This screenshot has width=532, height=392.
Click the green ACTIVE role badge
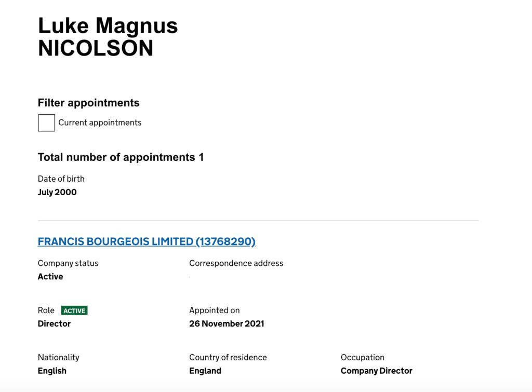(74, 310)
